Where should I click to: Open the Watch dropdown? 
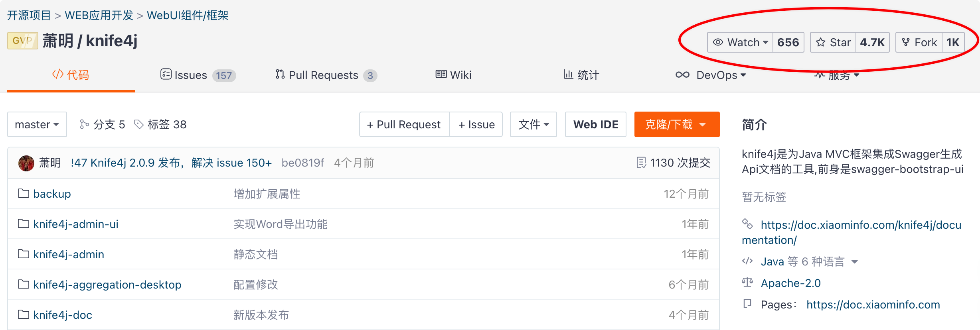click(741, 42)
